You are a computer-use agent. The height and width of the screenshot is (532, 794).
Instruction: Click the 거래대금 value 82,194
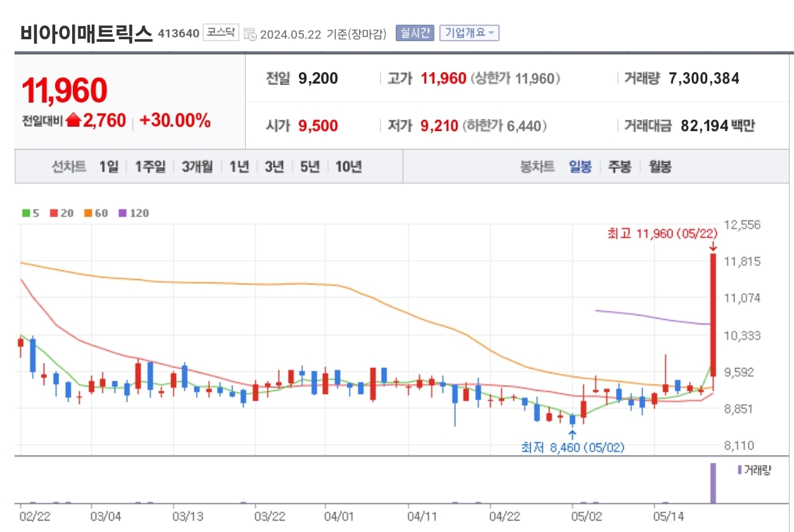pos(704,126)
